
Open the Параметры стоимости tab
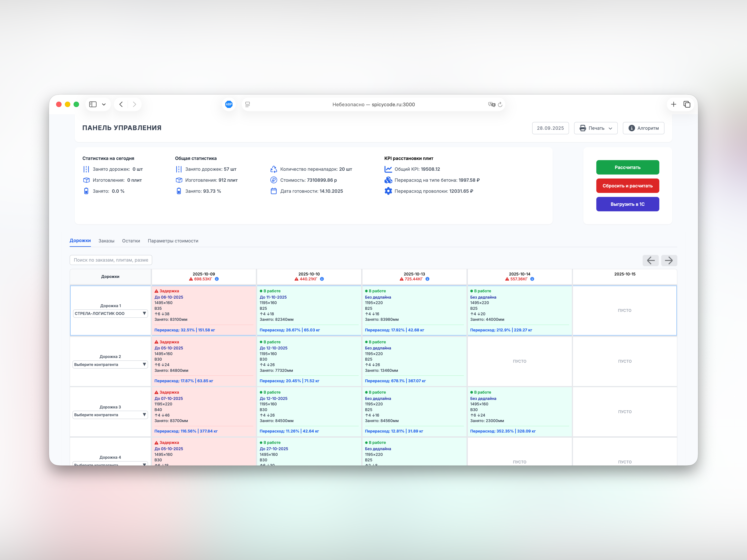pyautogui.click(x=173, y=241)
